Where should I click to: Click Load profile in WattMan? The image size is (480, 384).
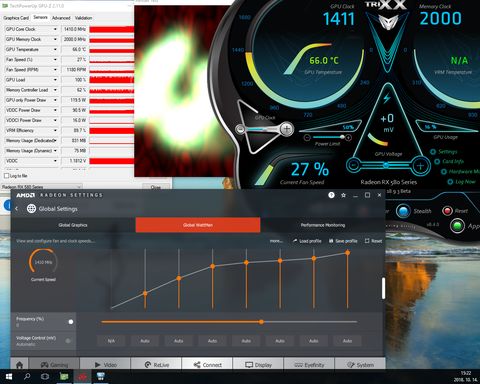pos(307,241)
